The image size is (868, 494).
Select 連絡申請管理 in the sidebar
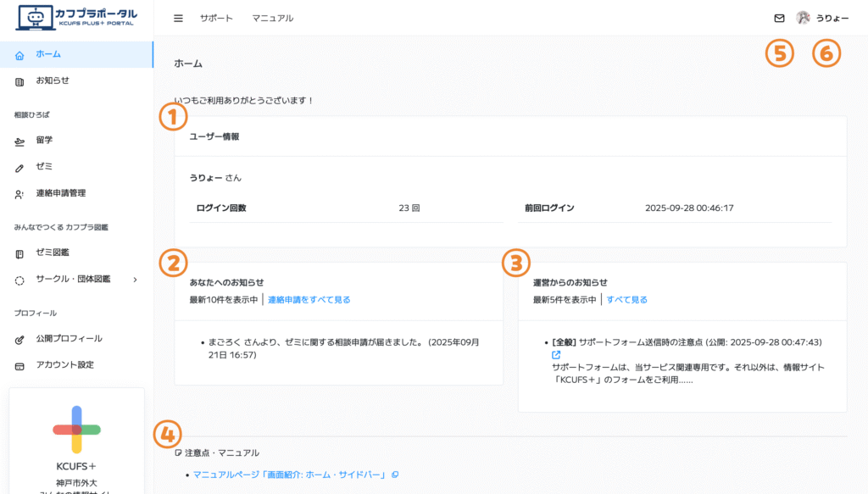[60, 193]
